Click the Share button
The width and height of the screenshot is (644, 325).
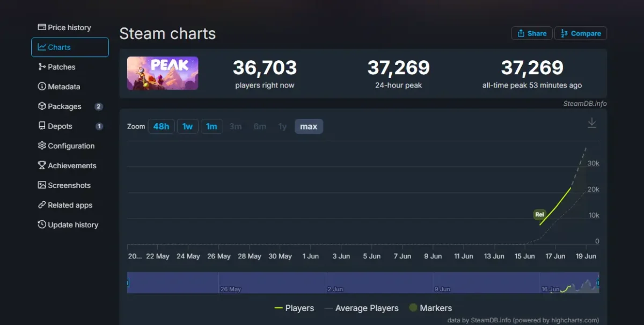(x=532, y=33)
